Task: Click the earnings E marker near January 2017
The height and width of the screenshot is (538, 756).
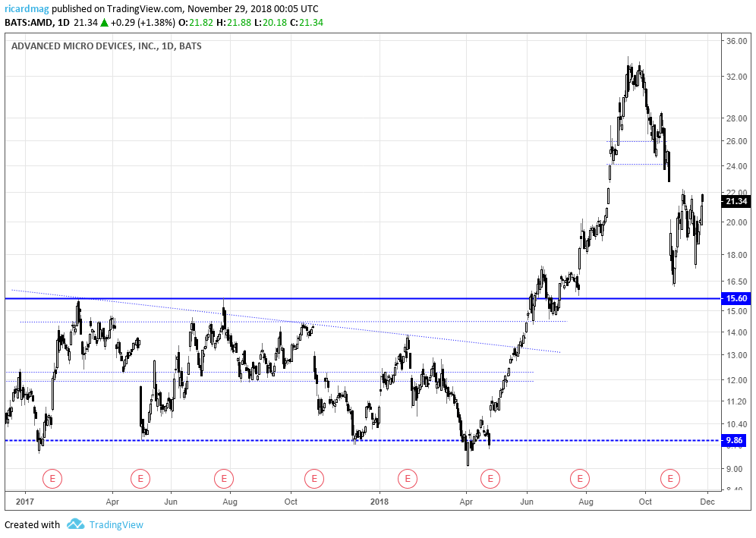Action: (x=52, y=479)
